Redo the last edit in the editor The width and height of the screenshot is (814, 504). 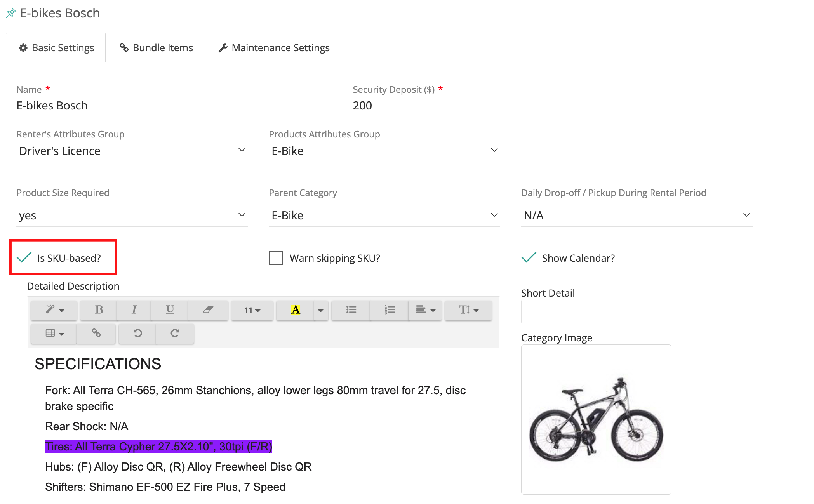click(175, 333)
